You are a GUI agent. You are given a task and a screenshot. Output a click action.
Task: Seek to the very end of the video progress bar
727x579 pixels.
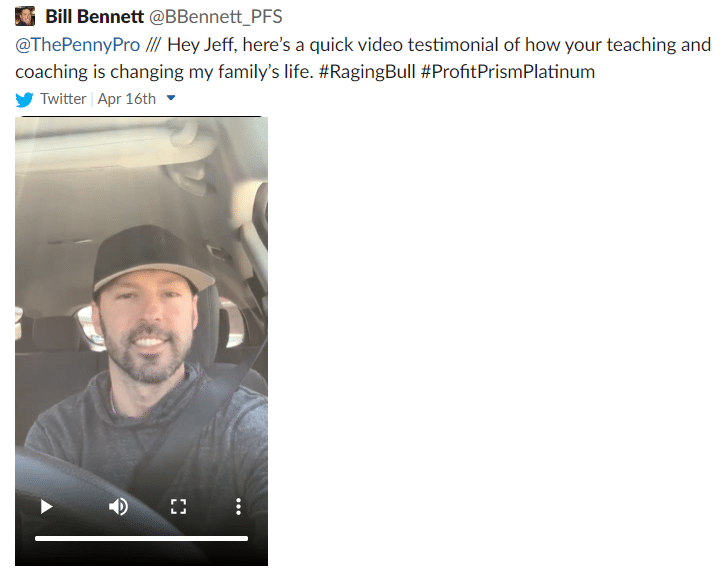(247, 539)
